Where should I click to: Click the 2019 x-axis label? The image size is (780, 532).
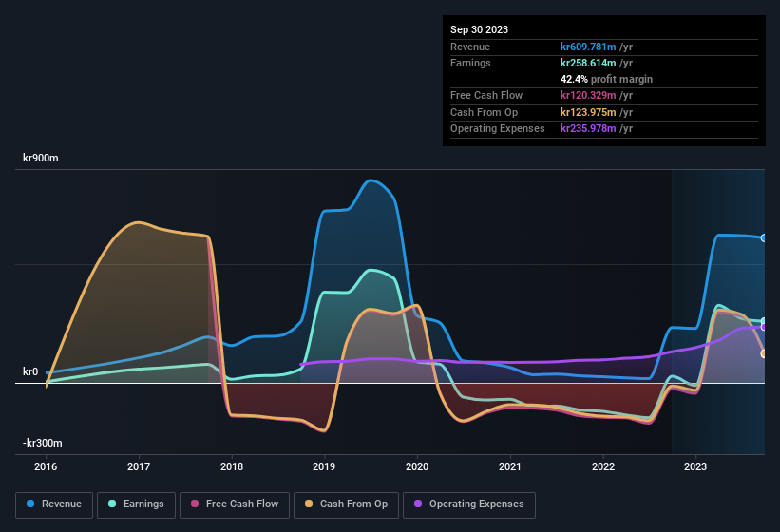(324, 466)
